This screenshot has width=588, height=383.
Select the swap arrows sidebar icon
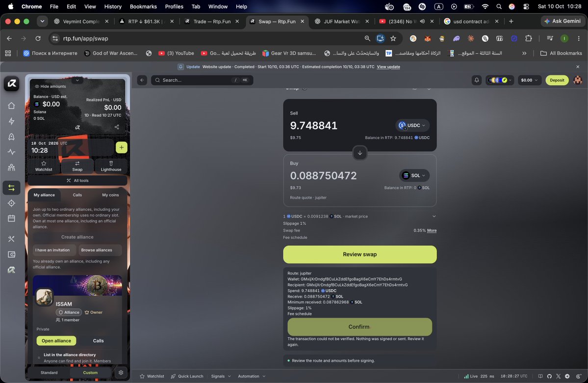click(x=11, y=188)
